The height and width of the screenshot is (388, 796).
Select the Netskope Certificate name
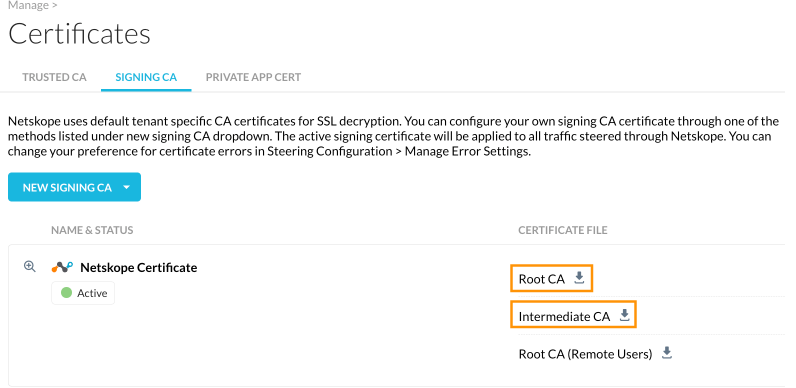(139, 268)
